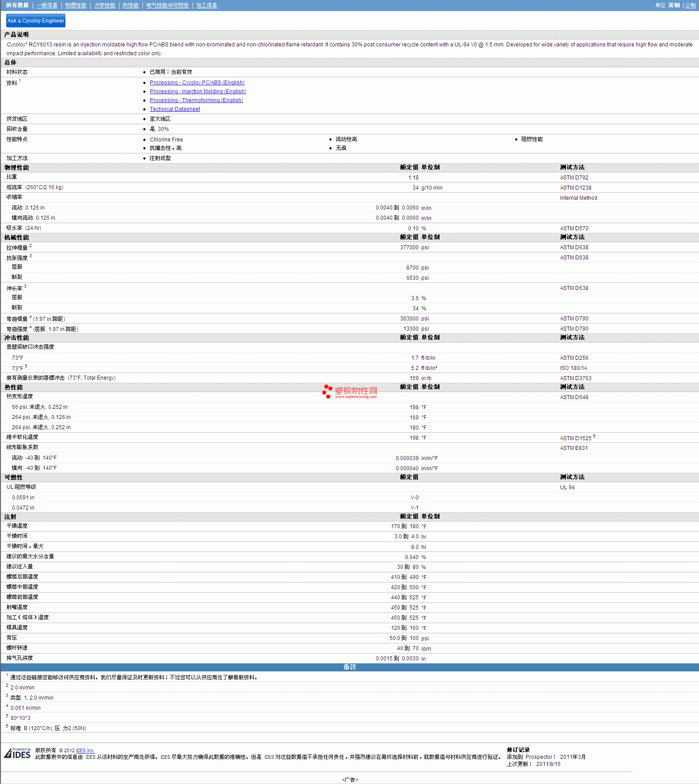Screen dimensions: 699x784
Task: Click the 模具温度 row label
Action: pyautogui.click(x=17, y=628)
